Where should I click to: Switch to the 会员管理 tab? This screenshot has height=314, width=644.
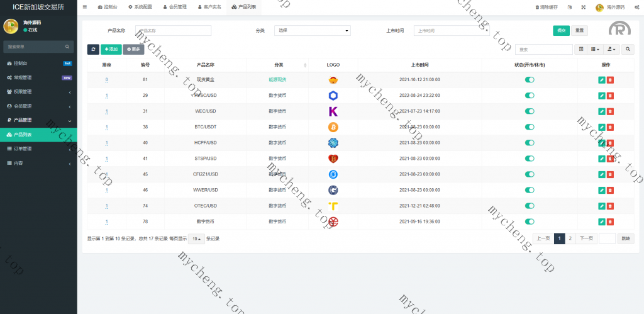click(x=174, y=7)
